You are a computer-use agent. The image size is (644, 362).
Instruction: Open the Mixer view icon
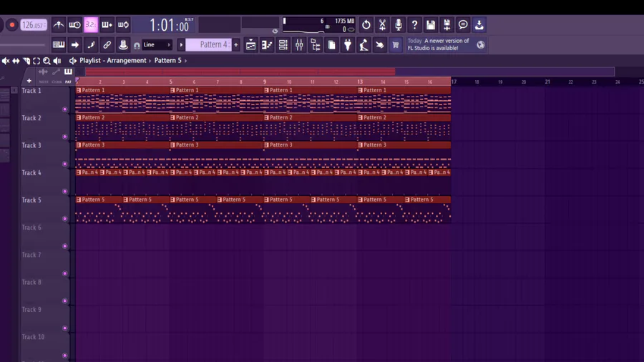click(x=299, y=45)
